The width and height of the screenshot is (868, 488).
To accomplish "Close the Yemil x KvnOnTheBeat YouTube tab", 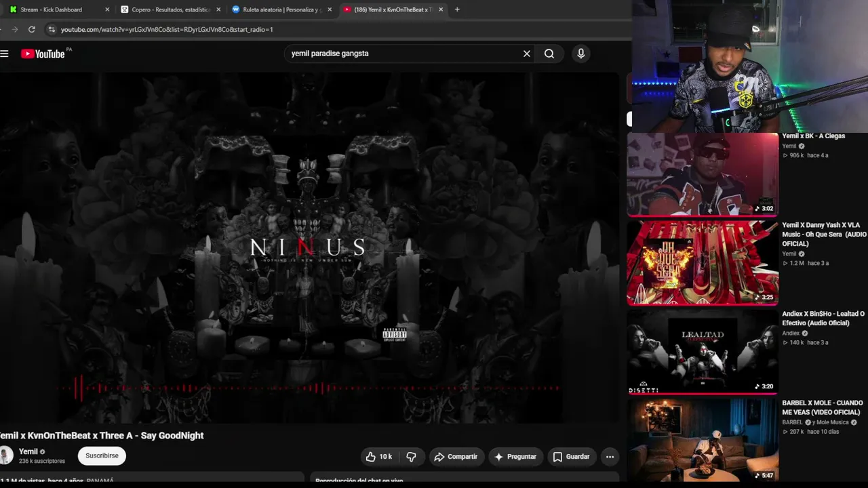I will 441,9.
